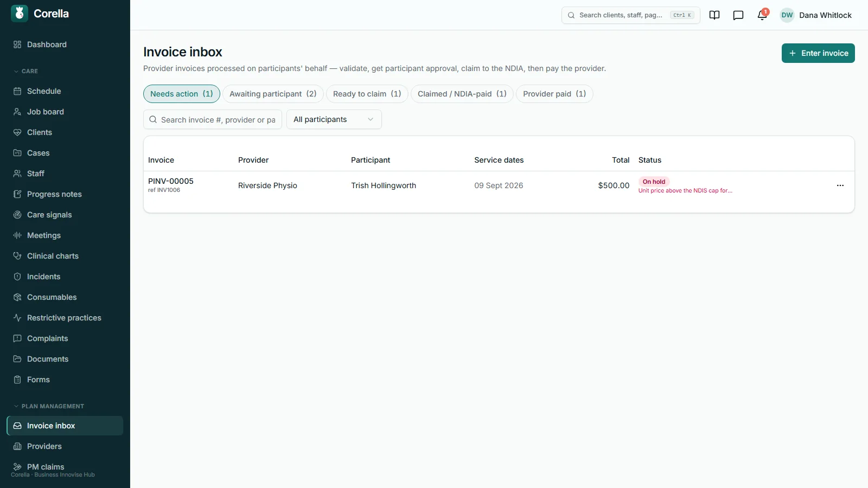Click the On hold status badge
This screenshot has width=868, height=488.
(x=654, y=182)
